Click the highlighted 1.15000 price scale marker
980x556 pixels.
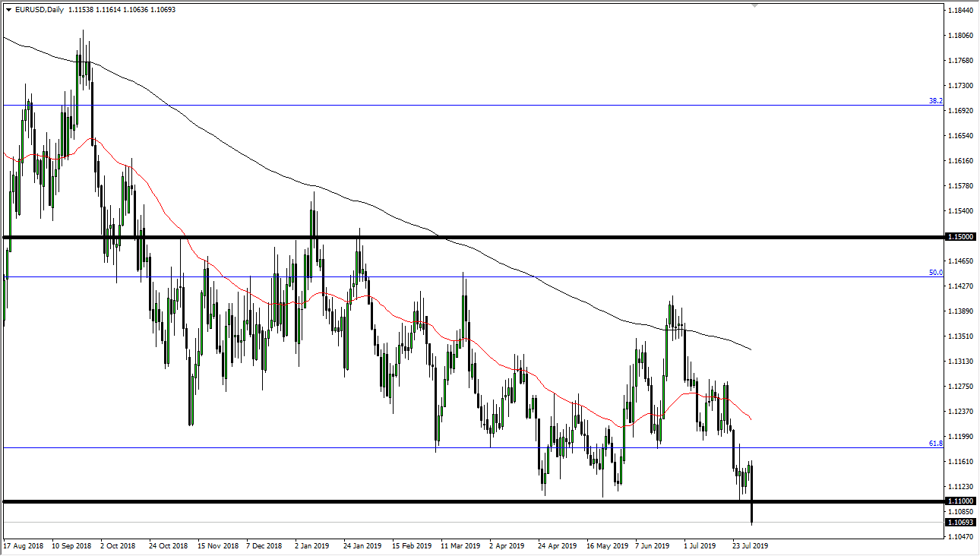point(959,236)
